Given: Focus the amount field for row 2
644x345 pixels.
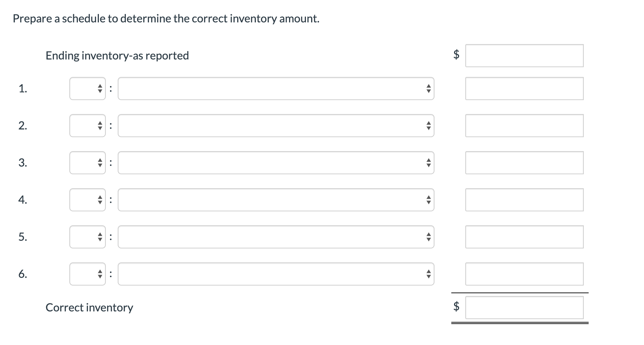Looking at the screenshot, I should point(524,126).
